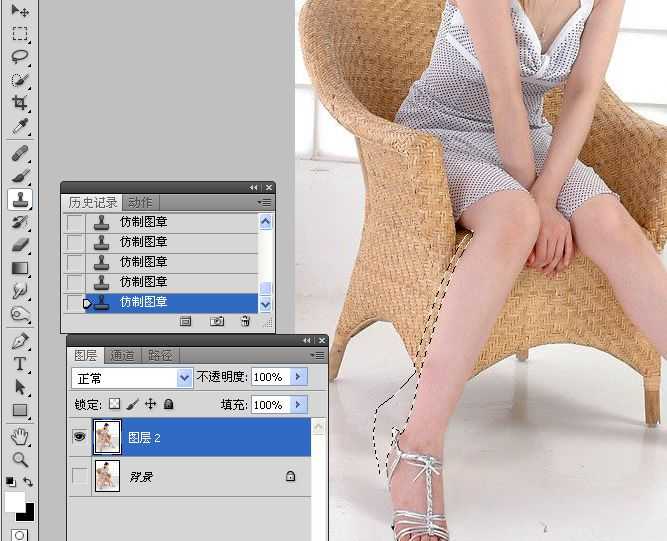The width and height of the screenshot is (667, 541).
Task: Click the opacity 100% input field
Action: [271, 377]
